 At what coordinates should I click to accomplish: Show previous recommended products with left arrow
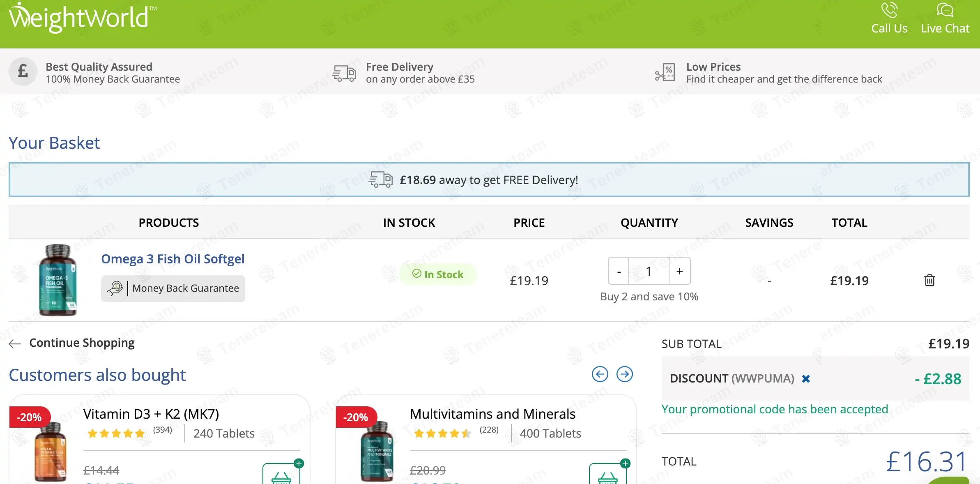pos(600,374)
